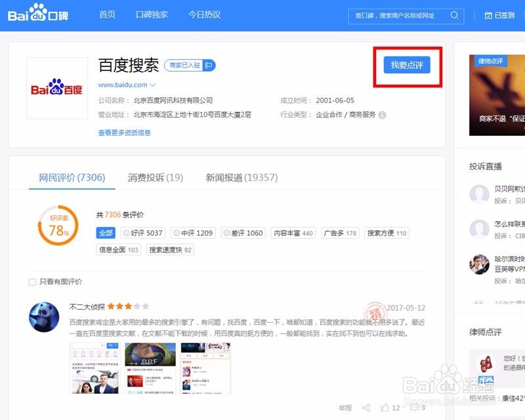Image resolution: width=525 pixels, height=420 pixels.
Task: Click the woman's avatar in 投诉直播 list
Action: (x=479, y=264)
